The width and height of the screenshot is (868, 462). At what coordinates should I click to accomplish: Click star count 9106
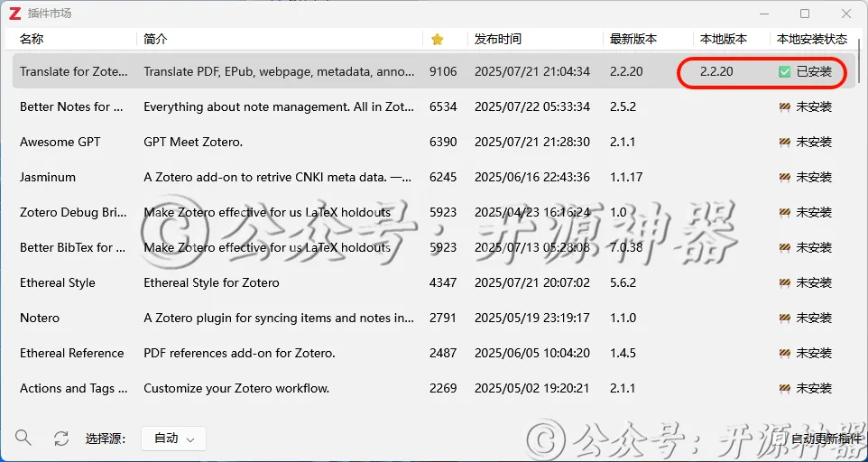[443, 71]
